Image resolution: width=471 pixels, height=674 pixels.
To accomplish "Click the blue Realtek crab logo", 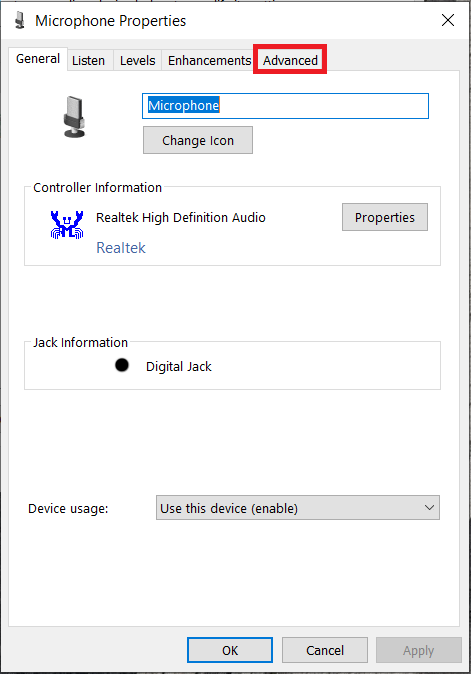I will (67, 224).
